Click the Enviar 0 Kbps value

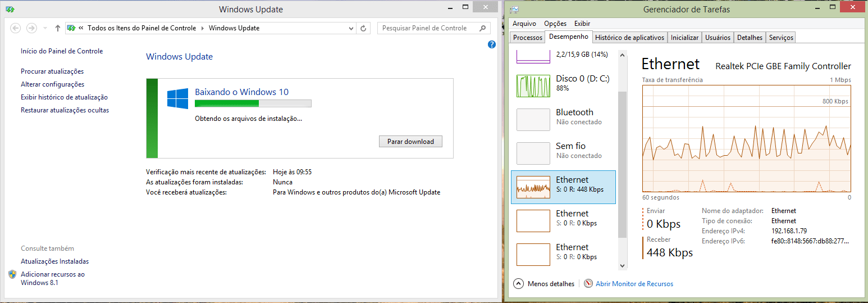tap(664, 224)
